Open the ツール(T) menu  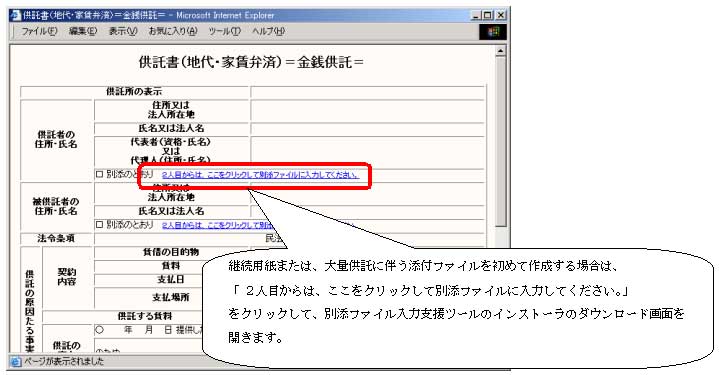(224, 31)
